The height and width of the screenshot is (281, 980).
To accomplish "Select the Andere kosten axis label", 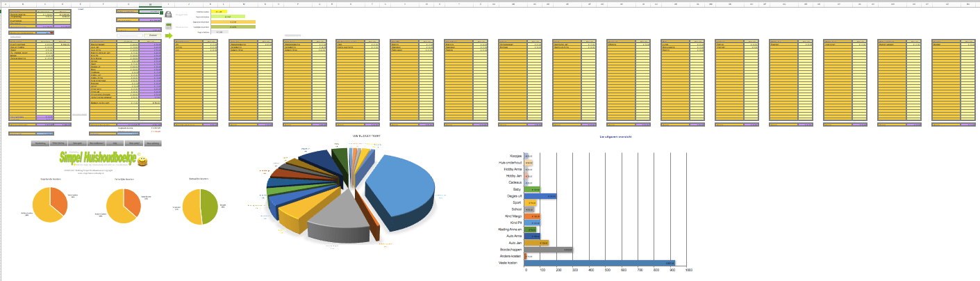I will 512,256.
